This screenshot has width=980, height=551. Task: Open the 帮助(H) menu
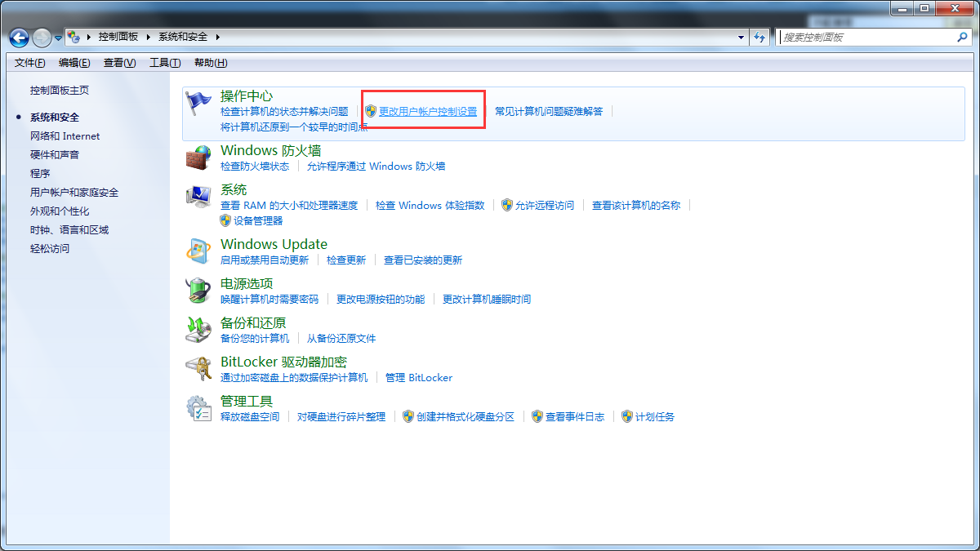[x=211, y=63]
